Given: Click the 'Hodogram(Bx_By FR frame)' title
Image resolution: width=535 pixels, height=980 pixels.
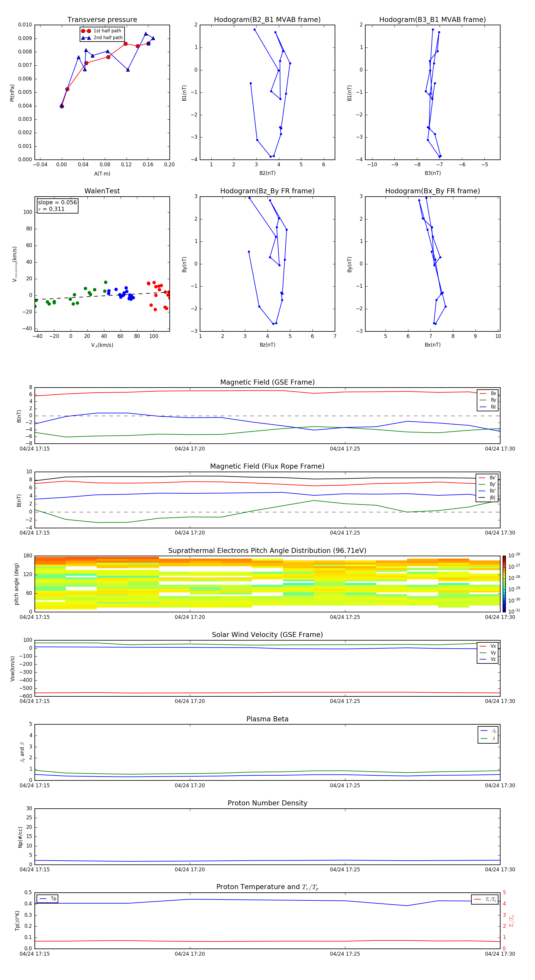Looking at the screenshot, I should 432,191.
